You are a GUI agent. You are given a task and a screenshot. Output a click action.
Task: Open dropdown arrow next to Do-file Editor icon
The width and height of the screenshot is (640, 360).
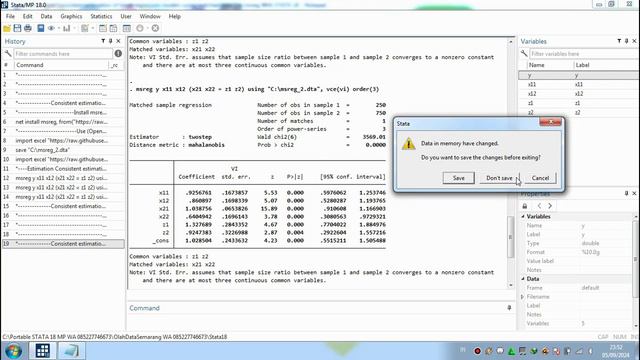(x=93, y=28)
